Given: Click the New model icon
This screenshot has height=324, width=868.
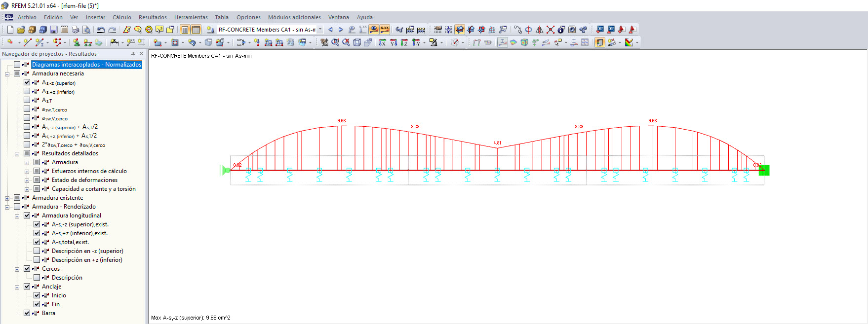Looking at the screenshot, I should tap(10, 30).
